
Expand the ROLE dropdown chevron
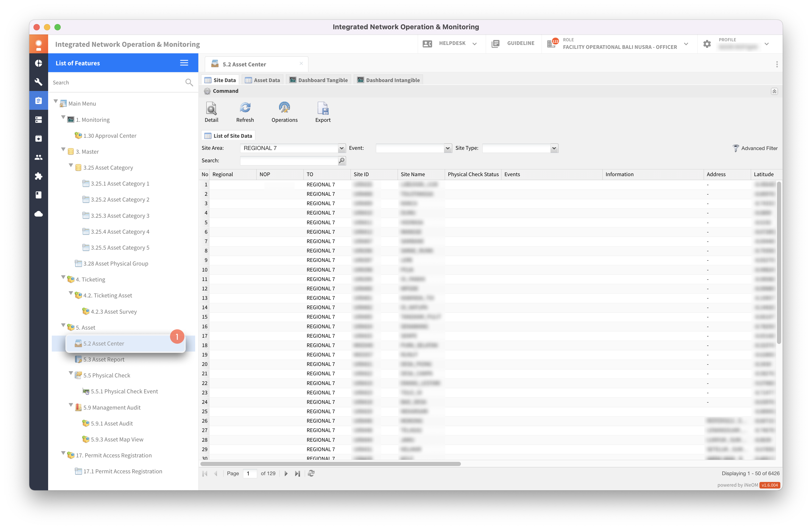coord(686,44)
